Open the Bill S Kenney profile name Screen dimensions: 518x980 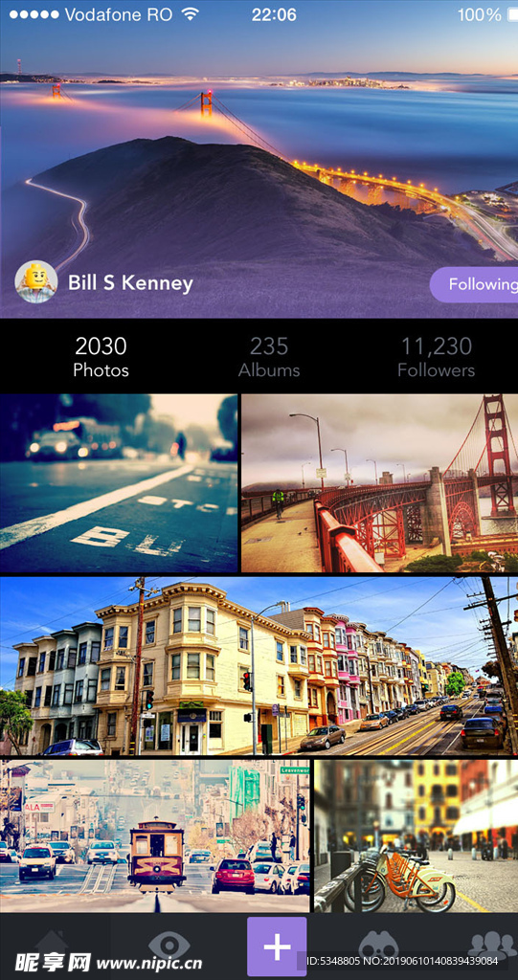click(130, 283)
